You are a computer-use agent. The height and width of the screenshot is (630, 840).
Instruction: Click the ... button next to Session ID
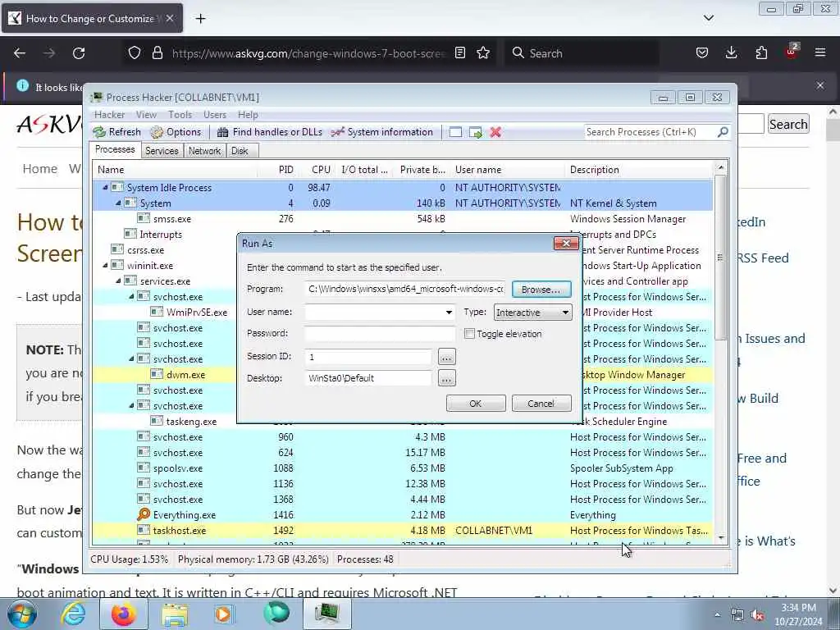coord(446,356)
